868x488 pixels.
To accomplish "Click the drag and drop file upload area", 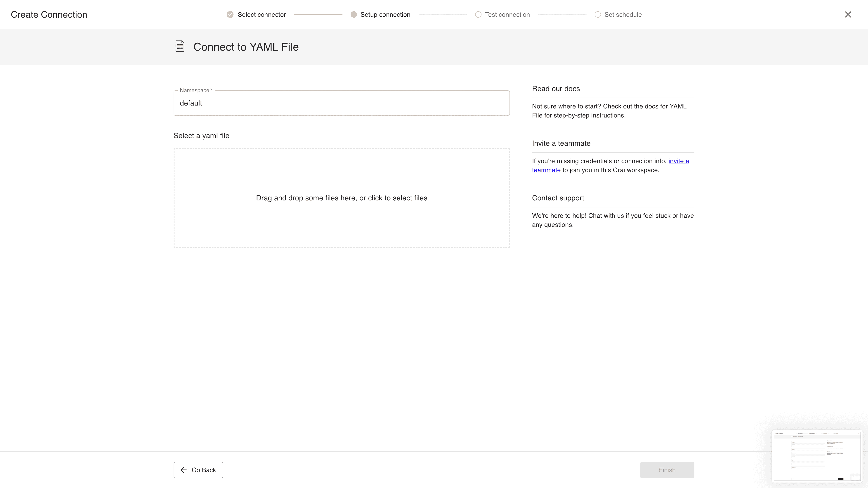I will pos(341,198).
